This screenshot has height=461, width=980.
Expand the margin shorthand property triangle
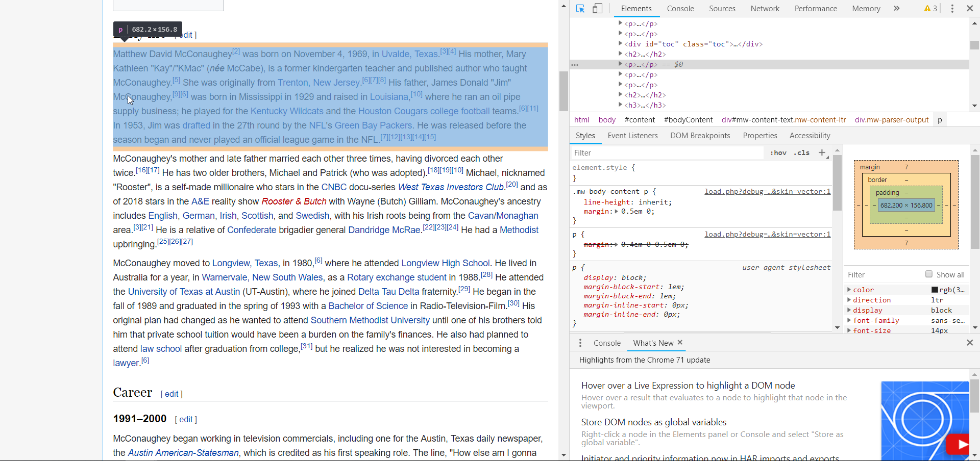[617, 212]
